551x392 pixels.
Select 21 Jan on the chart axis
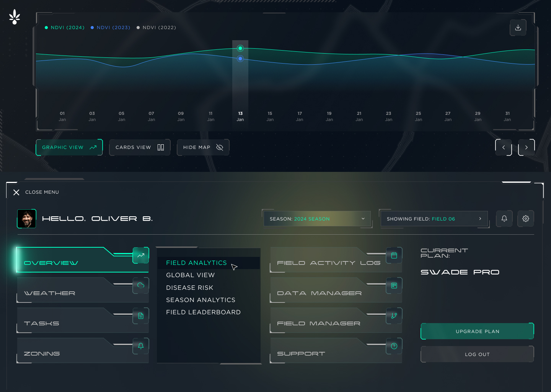(x=359, y=116)
